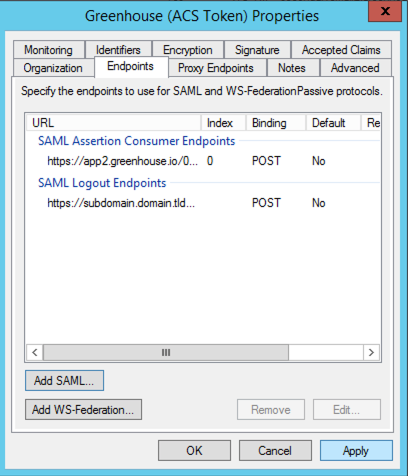Screen dimensions: 408x476
Task: Close the Greenhouse Properties dialog
Action: click(385, 12)
